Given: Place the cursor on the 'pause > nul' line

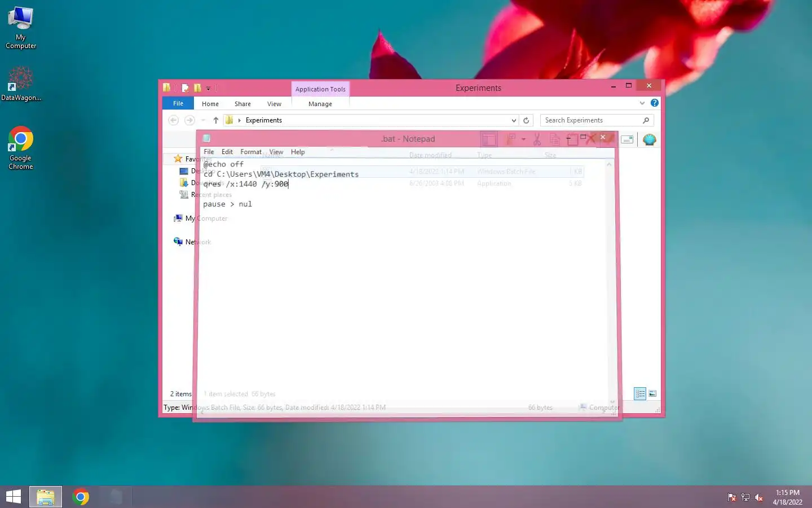Looking at the screenshot, I should coord(227,204).
